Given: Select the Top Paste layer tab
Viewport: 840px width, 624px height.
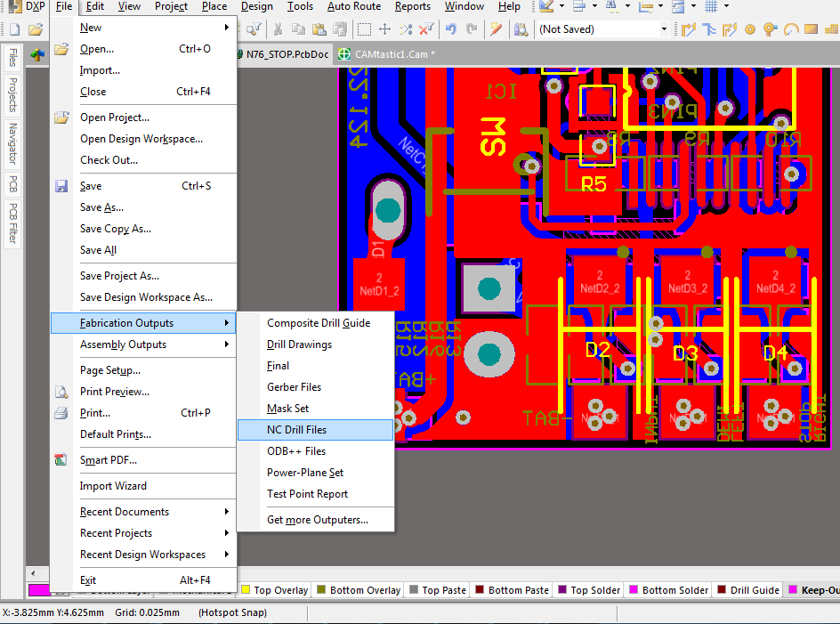Looking at the screenshot, I should [438, 590].
